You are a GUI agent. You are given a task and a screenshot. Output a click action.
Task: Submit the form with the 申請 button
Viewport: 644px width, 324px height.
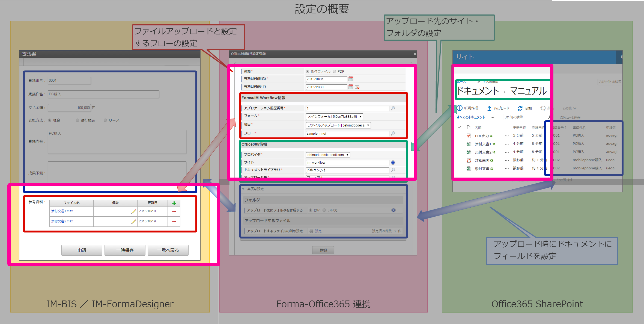[82, 250]
